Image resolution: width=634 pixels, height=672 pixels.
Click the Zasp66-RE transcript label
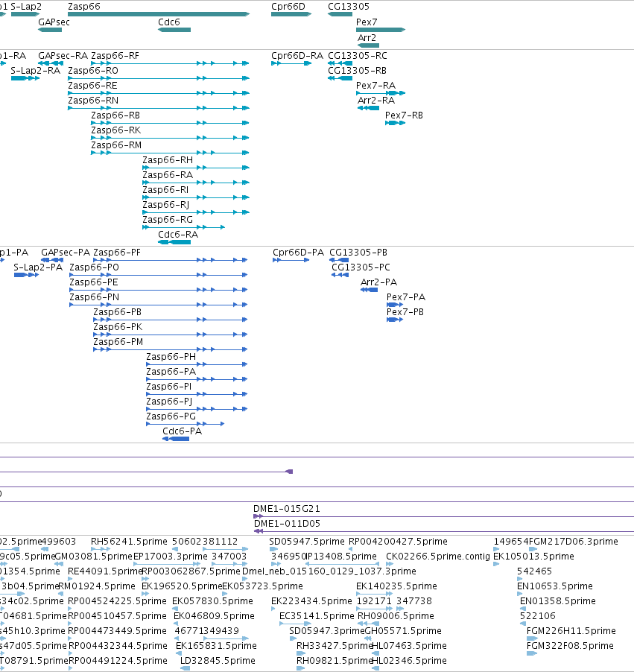coord(92,85)
